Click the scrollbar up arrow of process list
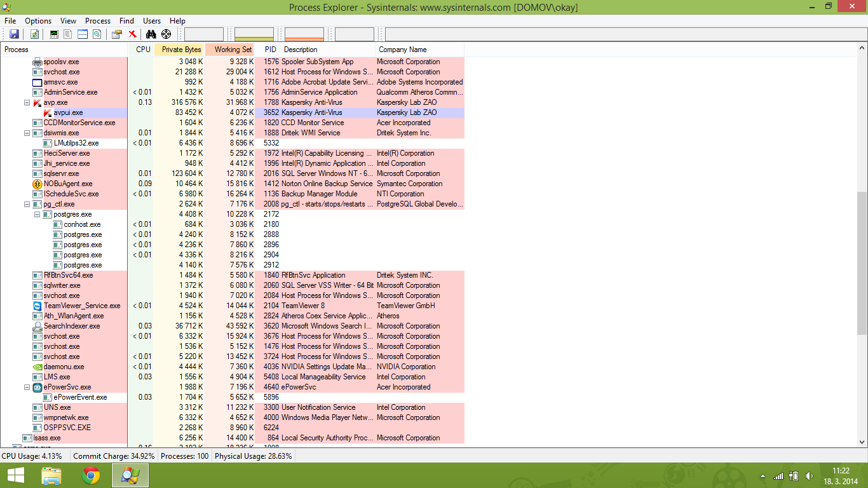The width and height of the screenshot is (868, 488). click(x=862, y=48)
